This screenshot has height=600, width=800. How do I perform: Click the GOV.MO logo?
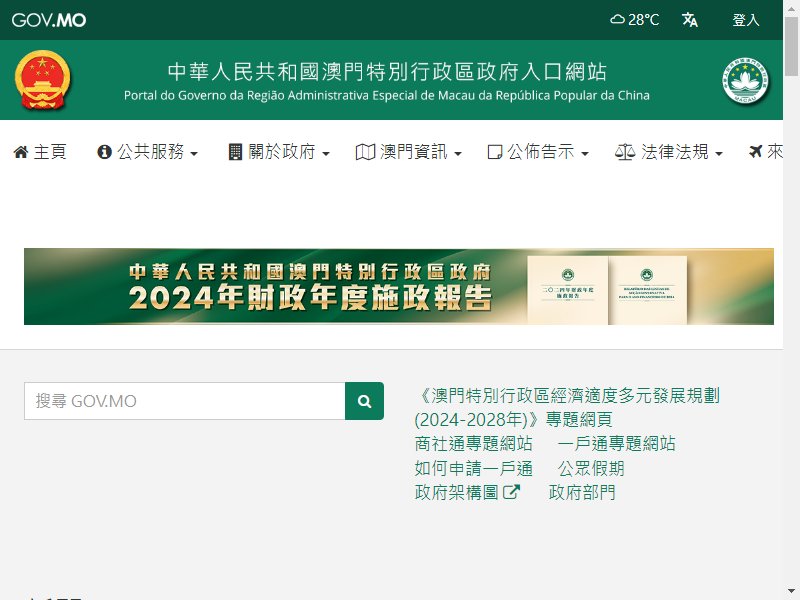[49, 20]
